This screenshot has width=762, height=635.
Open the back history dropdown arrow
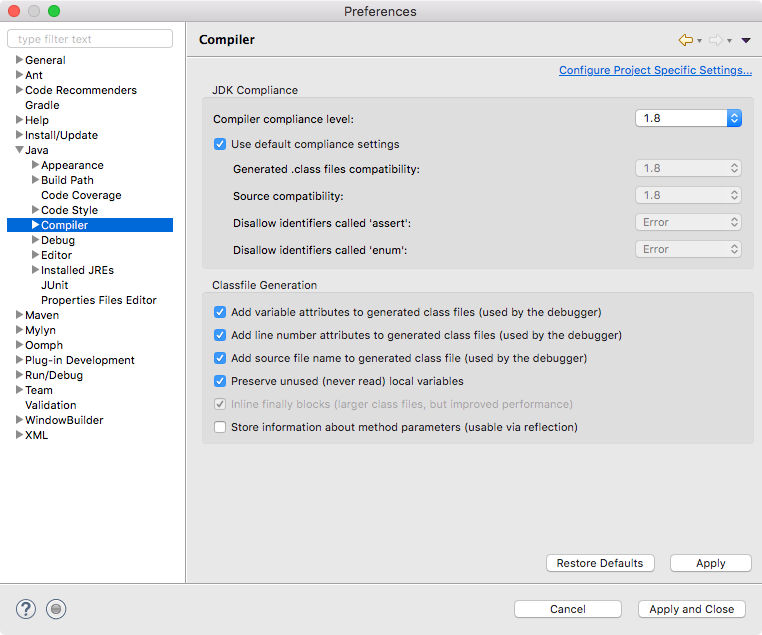click(699, 41)
